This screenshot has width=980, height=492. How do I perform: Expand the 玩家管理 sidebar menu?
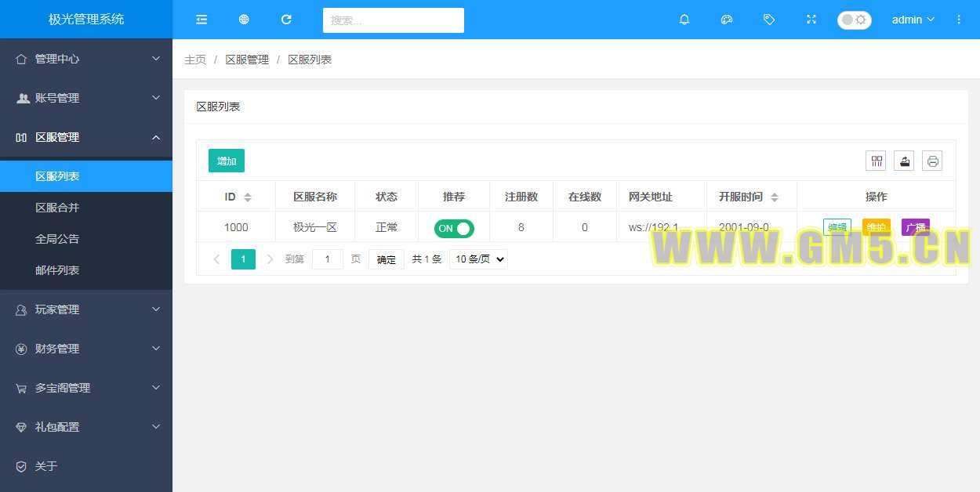pyautogui.click(x=86, y=309)
